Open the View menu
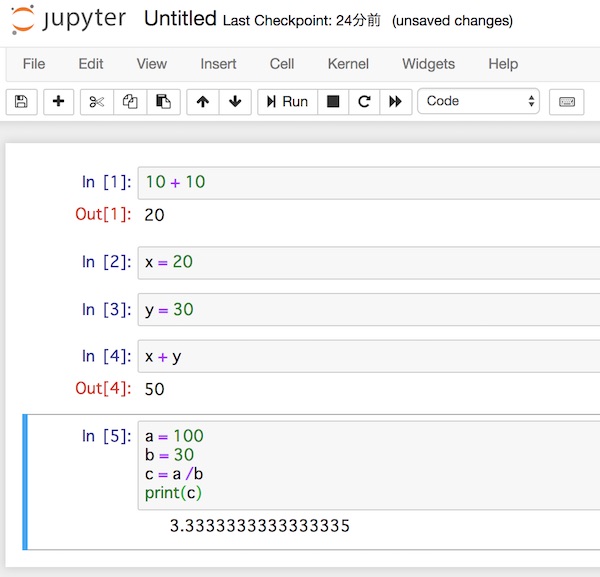 [152, 64]
